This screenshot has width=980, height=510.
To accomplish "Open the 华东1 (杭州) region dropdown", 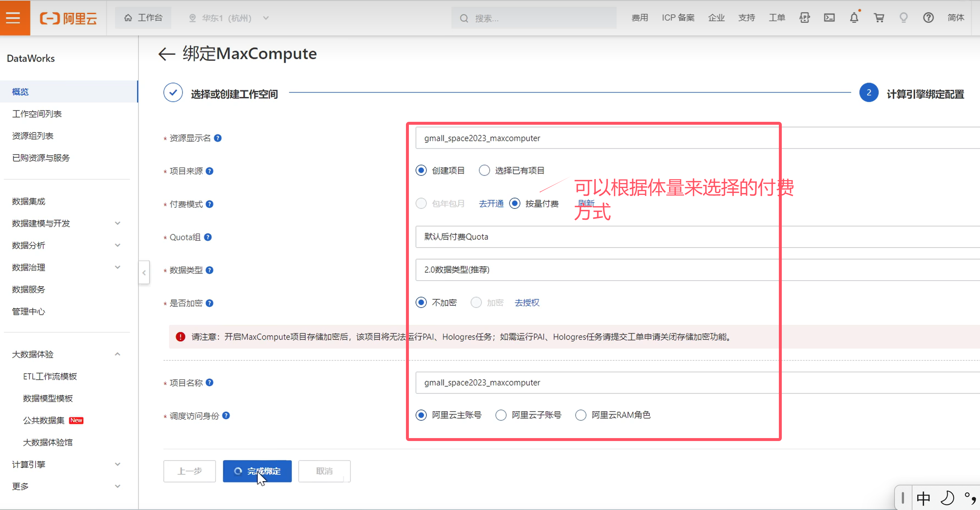I will tap(228, 18).
